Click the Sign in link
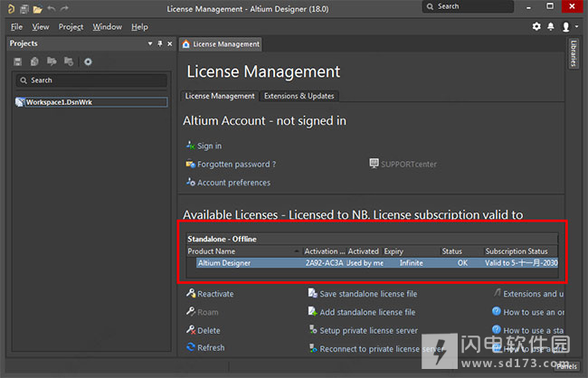This screenshot has height=378, width=588. (x=209, y=146)
